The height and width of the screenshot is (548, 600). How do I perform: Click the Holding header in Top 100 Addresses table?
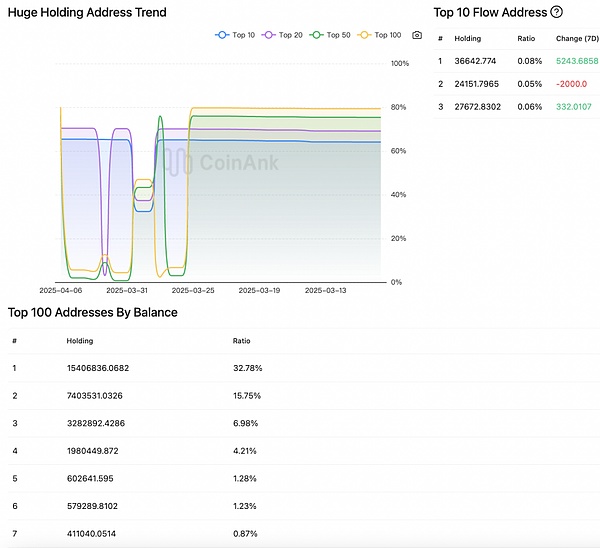(80, 340)
